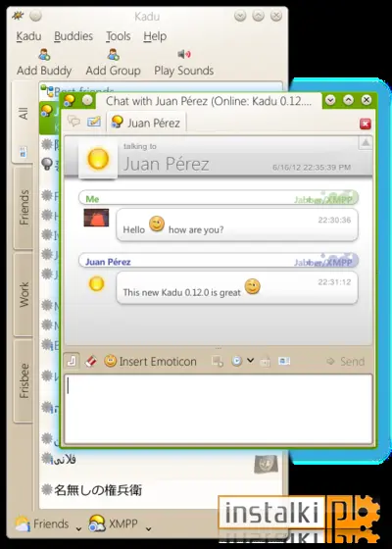Switch to the Work group tab
Viewport: 392px width, 549px height.
[x=24, y=294]
